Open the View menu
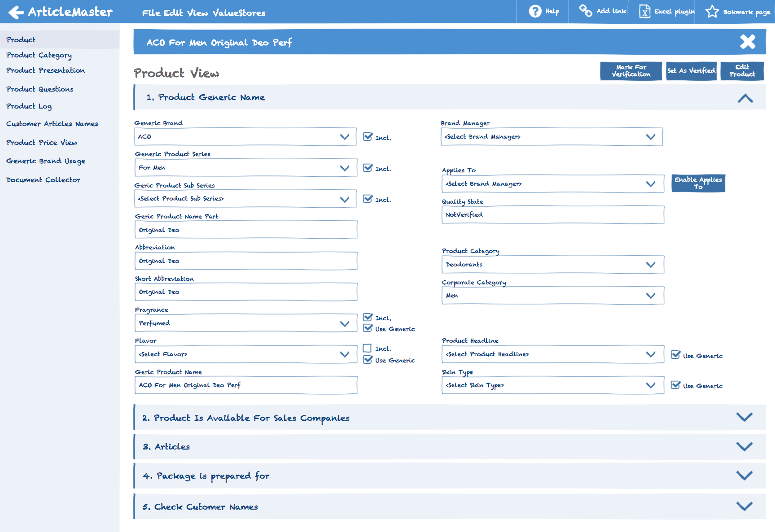The height and width of the screenshot is (532, 775). point(197,13)
